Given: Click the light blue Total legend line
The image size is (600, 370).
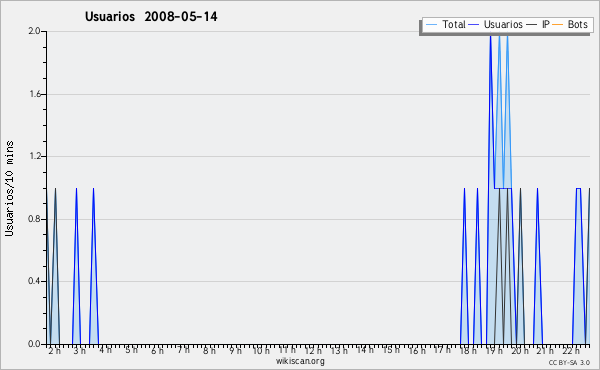Looking at the screenshot, I should [431, 25].
